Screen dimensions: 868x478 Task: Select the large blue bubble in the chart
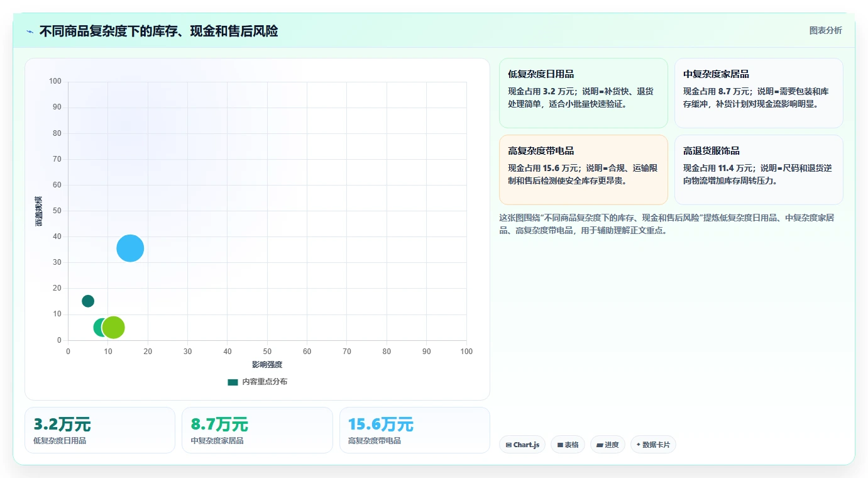(x=130, y=248)
